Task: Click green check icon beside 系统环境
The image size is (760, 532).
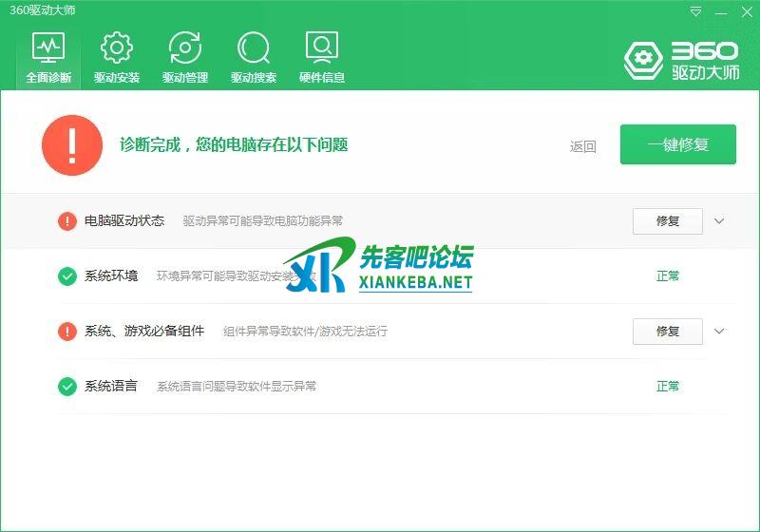Action: coord(67,276)
